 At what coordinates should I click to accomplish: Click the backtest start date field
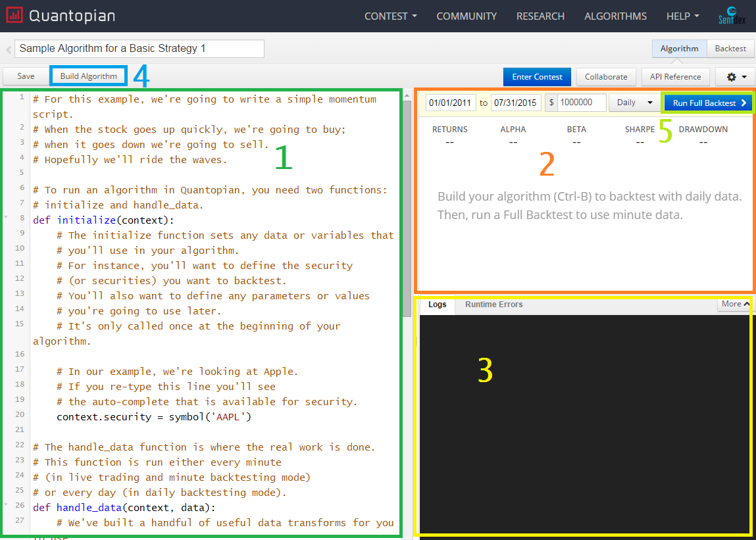point(451,103)
